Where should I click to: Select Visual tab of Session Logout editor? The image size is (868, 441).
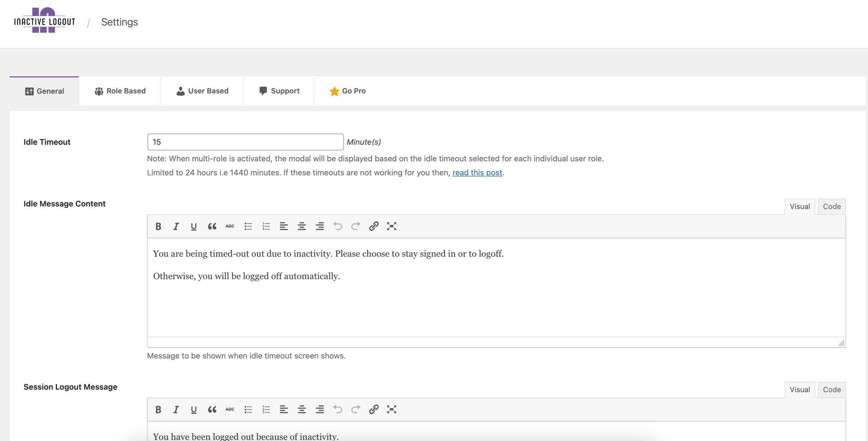pos(800,389)
